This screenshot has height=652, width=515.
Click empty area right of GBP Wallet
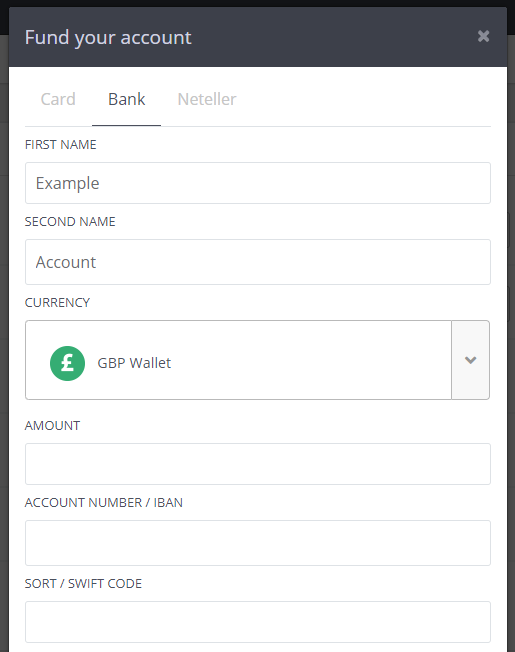pyautogui.click(x=311, y=360)
